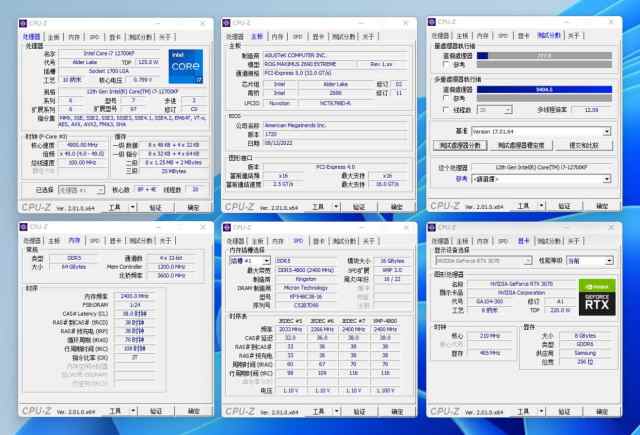640x435 pixels.
Task: Click the XMP-4800 column header in timings table
Action: pos(385,321)
